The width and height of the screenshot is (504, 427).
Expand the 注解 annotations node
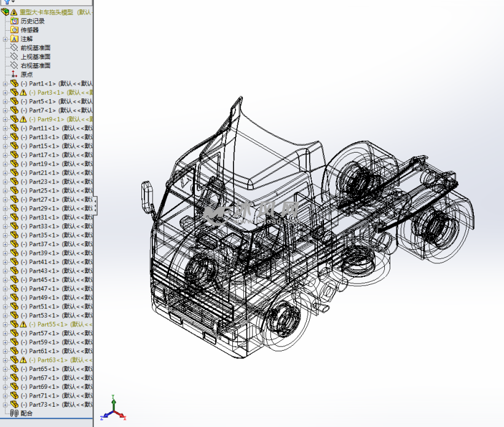pyautogui.click(x=5, y=39)
